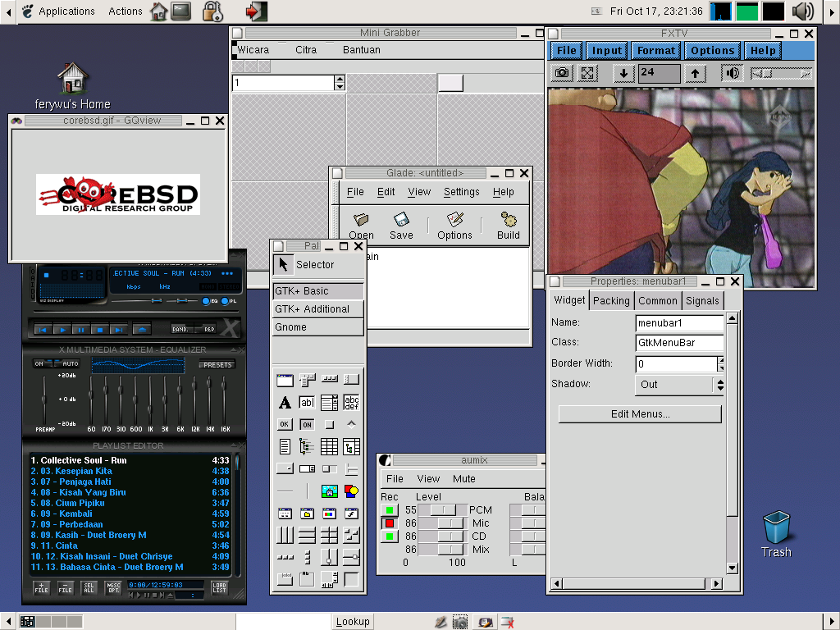The width and height of the screenshot is (840, 630).
Task: Open the Format menu in FXTV
Action: tap(655, 50)
